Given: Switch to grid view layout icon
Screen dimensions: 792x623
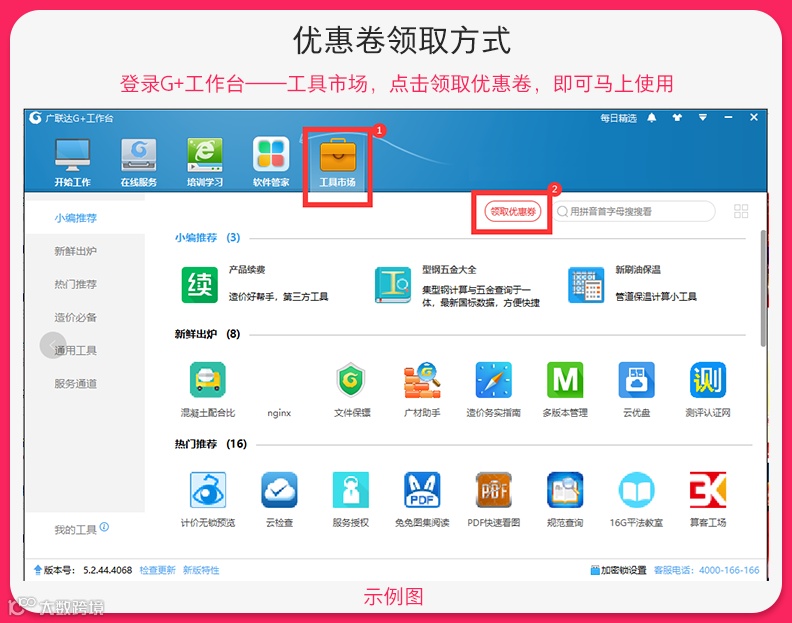Looking at the screenshot, I should point(741,211).
